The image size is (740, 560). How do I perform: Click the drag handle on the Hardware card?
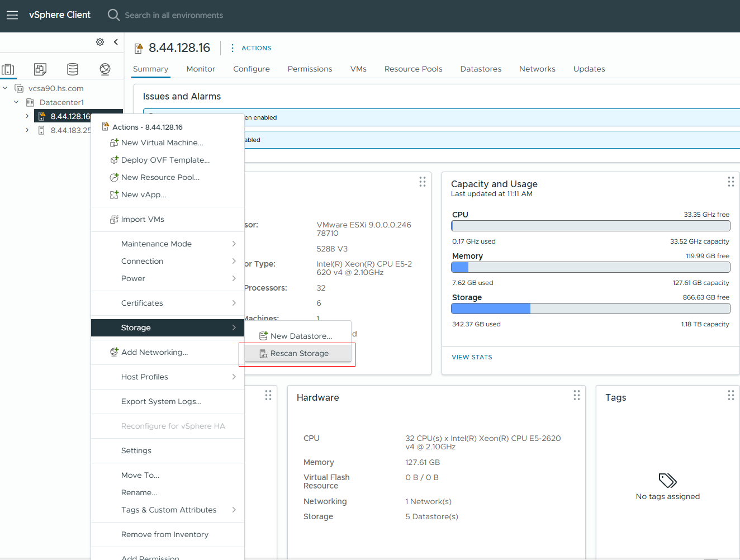click(x=576, y=395)
